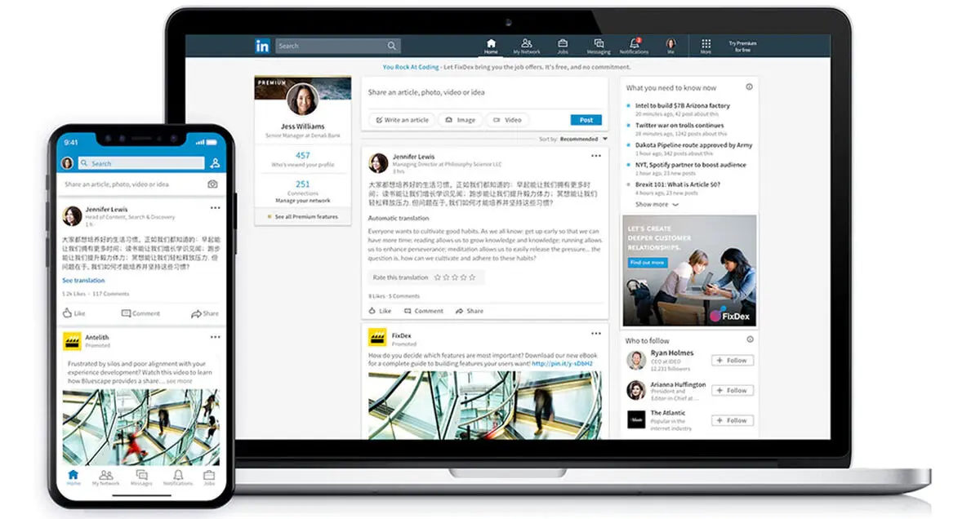Open three-dot menu on the Antelith phone post

pos(215,337)
